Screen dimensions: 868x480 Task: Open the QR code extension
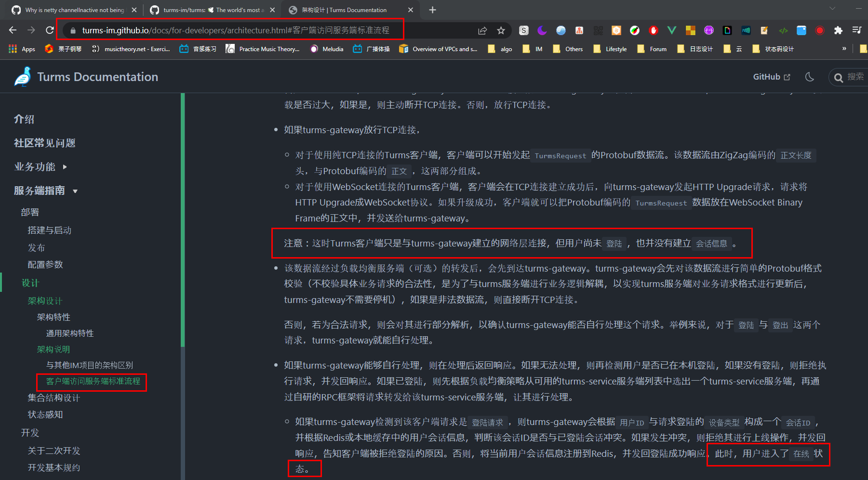599,30
